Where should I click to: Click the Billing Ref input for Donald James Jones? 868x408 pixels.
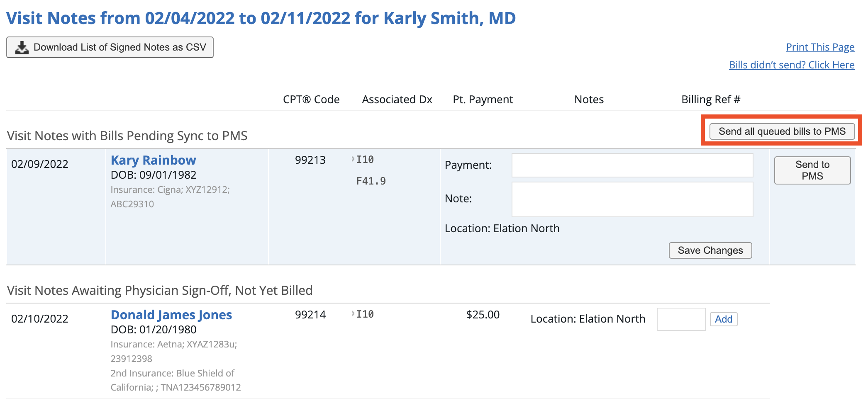click(681, 319)
